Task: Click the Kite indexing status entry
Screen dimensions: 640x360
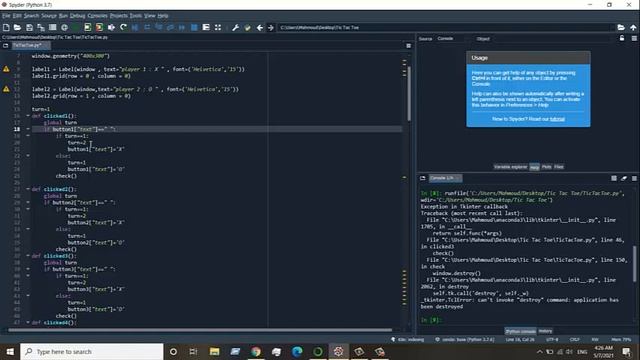Action: point(408,340)
